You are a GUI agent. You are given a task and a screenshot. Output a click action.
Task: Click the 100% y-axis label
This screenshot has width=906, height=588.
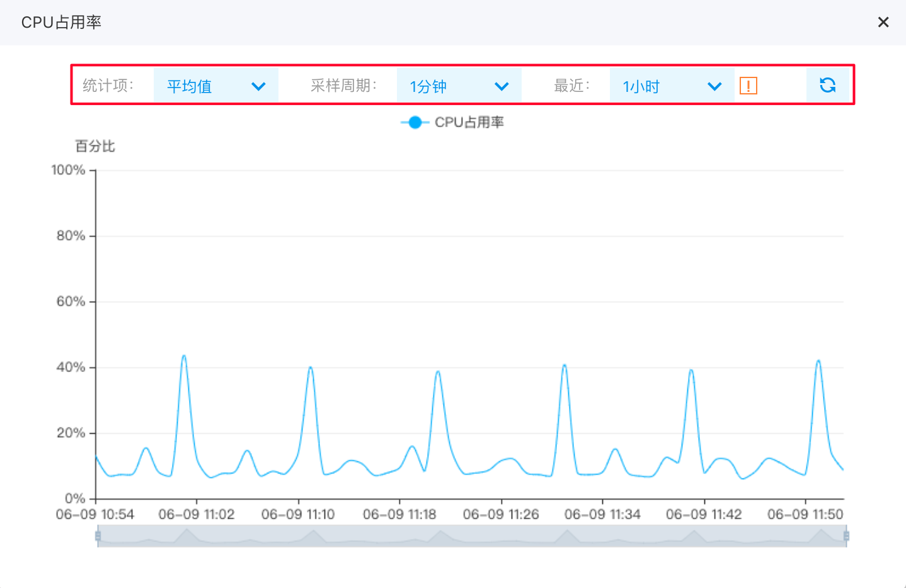pyautogui.click(x=68, y=170)
